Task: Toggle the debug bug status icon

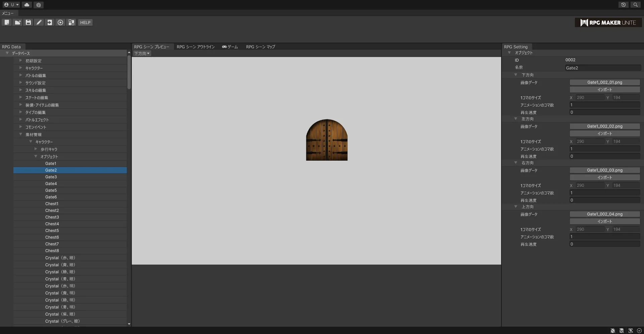Action: (x=613, y=331)
